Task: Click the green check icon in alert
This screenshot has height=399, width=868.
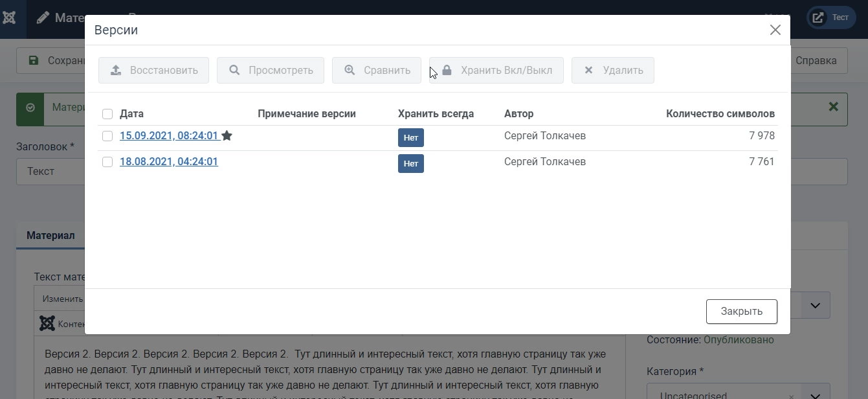Action: (30, 108)
